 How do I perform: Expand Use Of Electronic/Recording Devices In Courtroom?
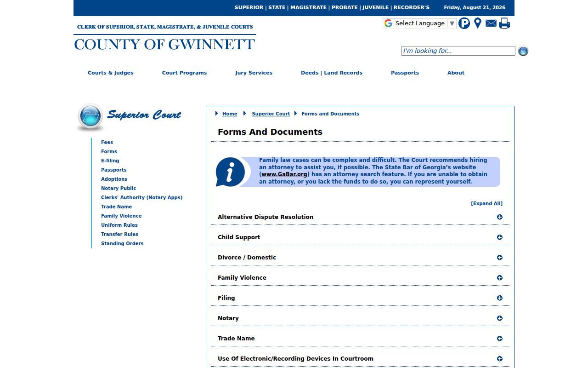pos(360,359)
